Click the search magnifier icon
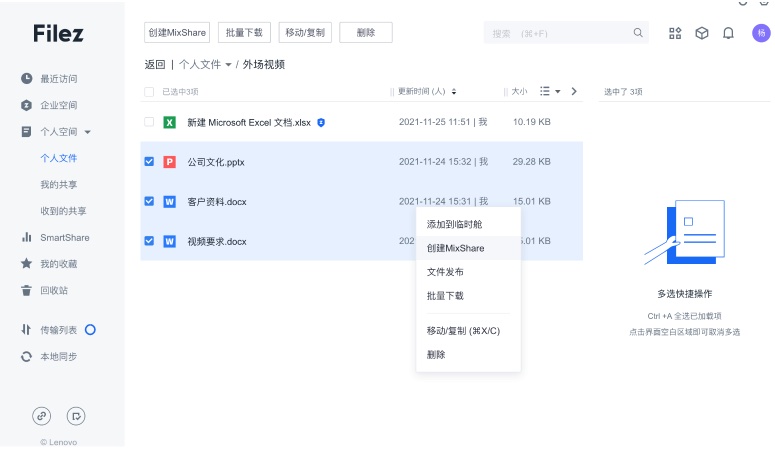Image resolution: width=775 pixels, height=450 pixels. [x=638, y=33]
